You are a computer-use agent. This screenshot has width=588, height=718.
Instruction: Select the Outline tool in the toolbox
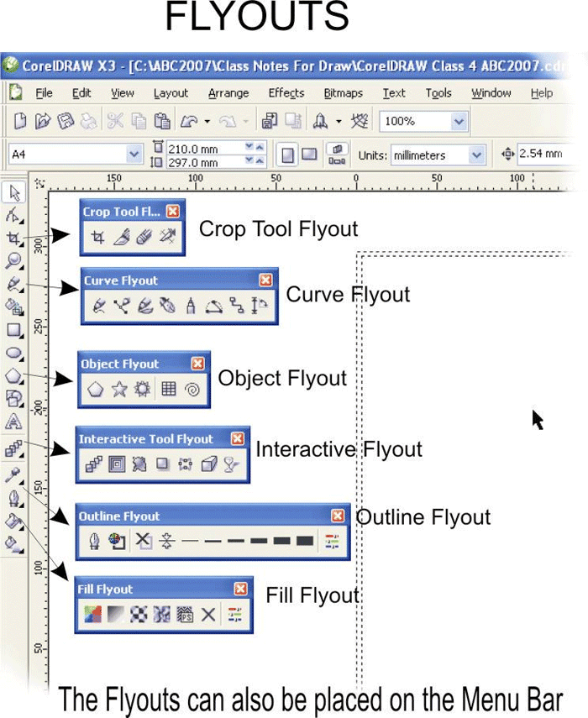pos(15,498)
